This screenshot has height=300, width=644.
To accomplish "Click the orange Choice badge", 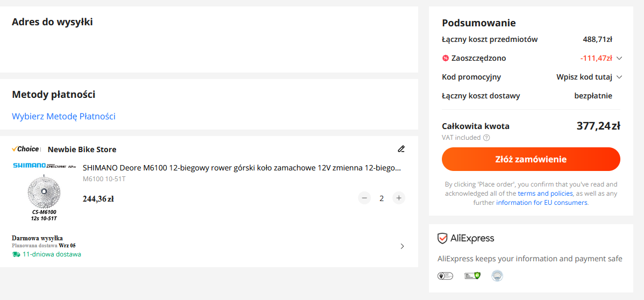I will click(x=26, y=149).
